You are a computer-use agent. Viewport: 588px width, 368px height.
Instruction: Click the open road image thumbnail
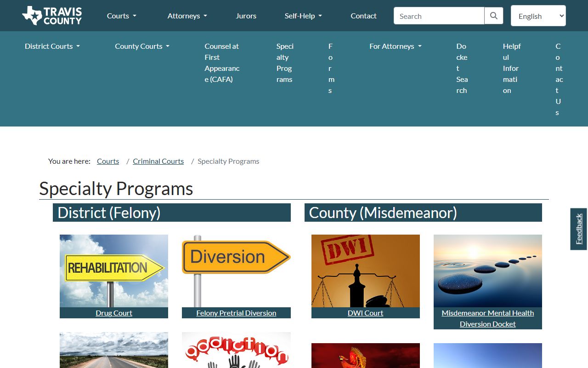[x=114, y=350]
